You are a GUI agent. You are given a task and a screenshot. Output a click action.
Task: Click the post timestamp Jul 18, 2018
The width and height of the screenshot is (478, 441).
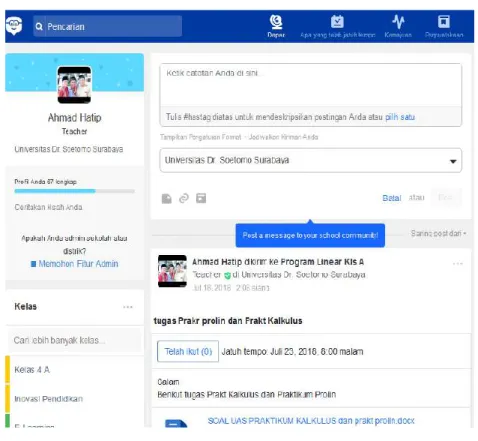point(231,288)
